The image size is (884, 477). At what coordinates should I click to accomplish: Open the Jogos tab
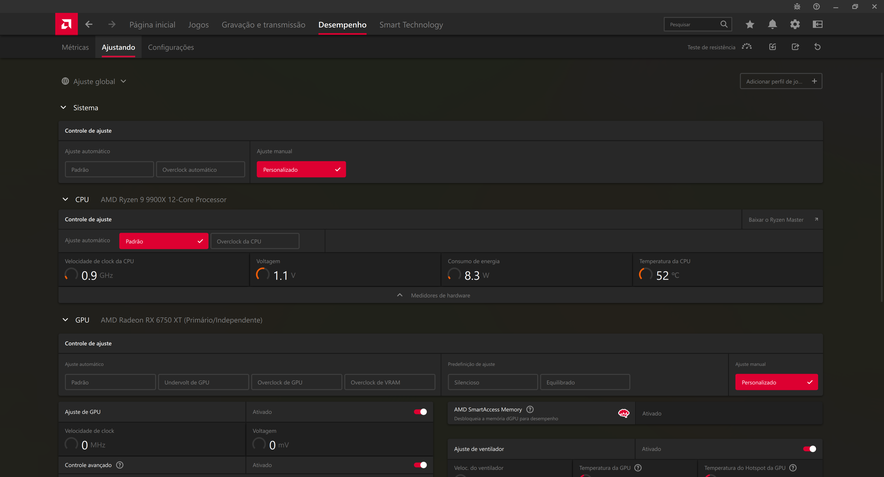[x=198, y=24]
